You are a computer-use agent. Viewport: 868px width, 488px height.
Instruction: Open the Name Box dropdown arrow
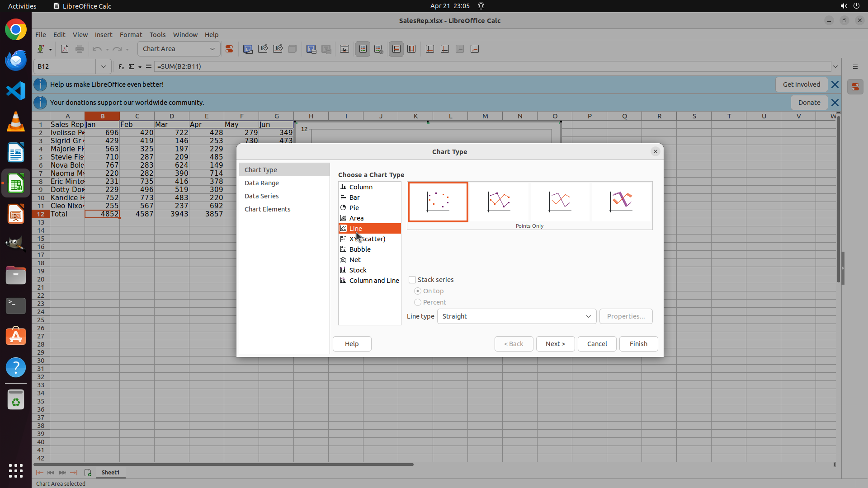[x=104, y=66]
